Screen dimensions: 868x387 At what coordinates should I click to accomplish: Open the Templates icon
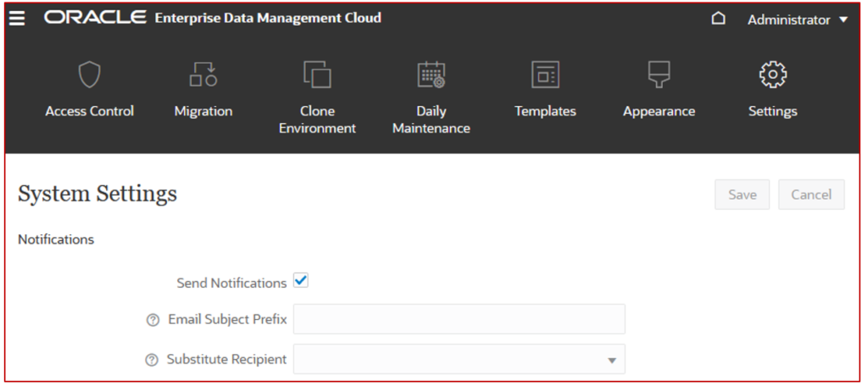point(545,75)
